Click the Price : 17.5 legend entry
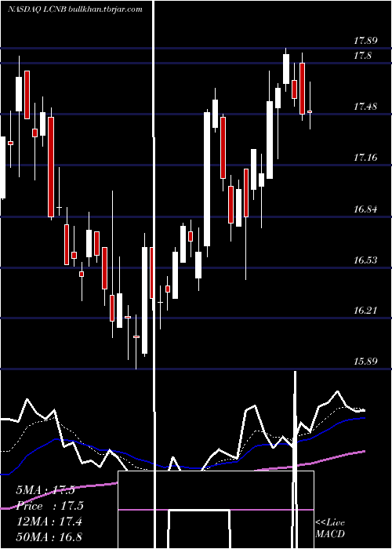 tap(49, 506)
